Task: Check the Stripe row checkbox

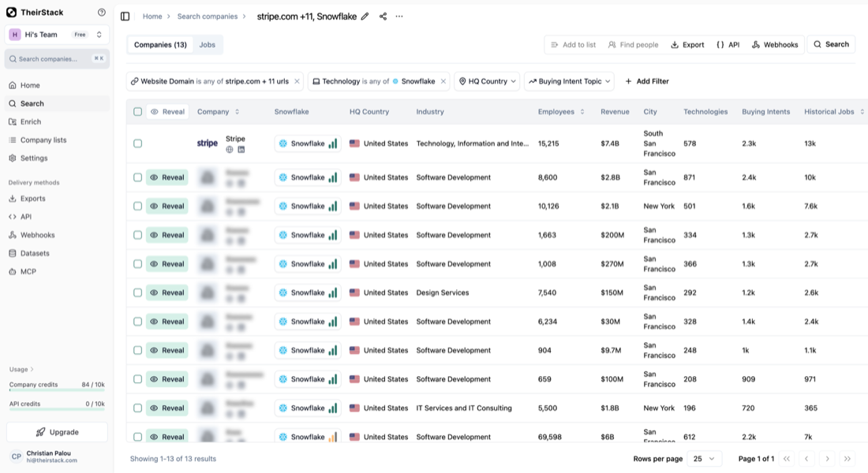Action: click(138, 143)
